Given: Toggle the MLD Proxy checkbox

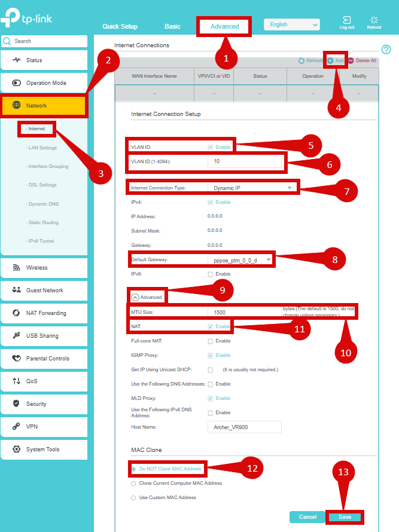Looking at the screenshot, I should pos(210,398).
